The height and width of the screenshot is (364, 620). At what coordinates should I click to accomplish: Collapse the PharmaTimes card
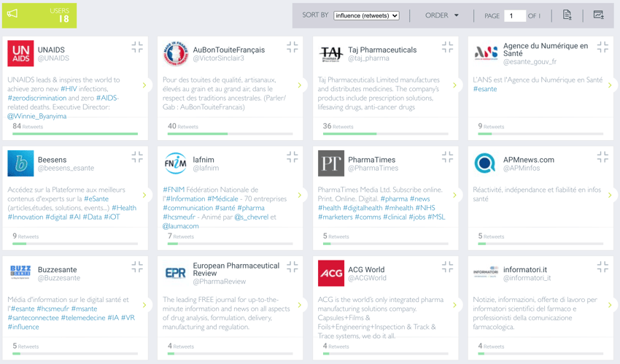(x=447, y=157)
